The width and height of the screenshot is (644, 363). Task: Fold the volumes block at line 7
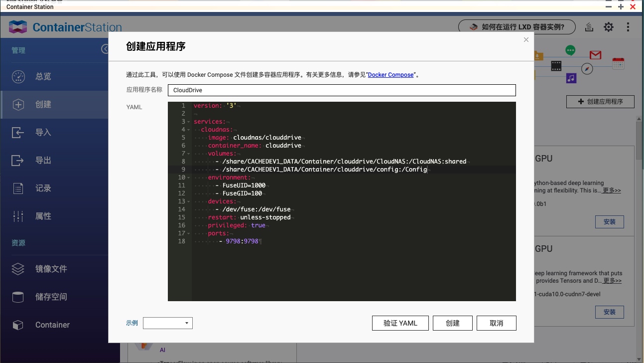[x=189, y=154]
